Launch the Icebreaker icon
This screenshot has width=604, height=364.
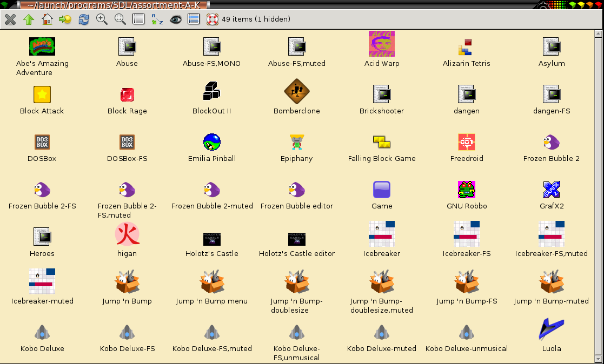coord(382,234)
